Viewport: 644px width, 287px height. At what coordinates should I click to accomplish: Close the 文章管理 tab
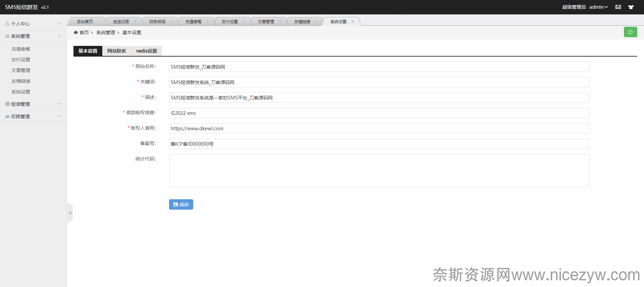pos(280,21)
